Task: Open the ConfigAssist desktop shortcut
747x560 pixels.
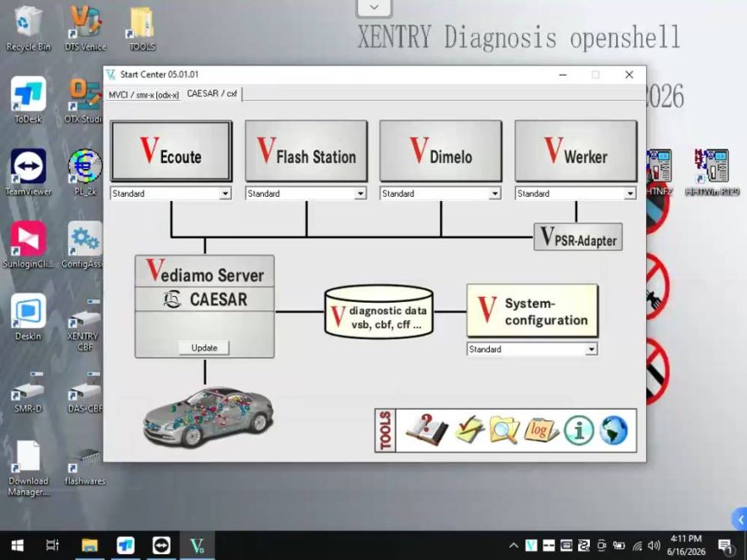Action: (82, 244)
